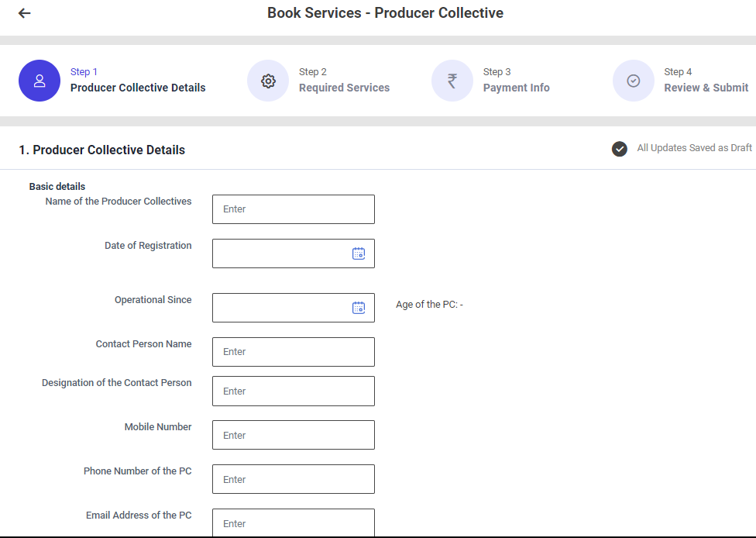This screenshot has width=756, height=538.
Task: Click inside the Date of Registration field
Action: 279,253
